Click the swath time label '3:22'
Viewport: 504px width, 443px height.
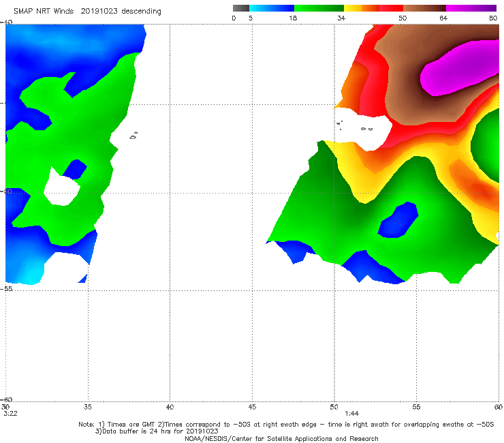click(x=10, y=414)
